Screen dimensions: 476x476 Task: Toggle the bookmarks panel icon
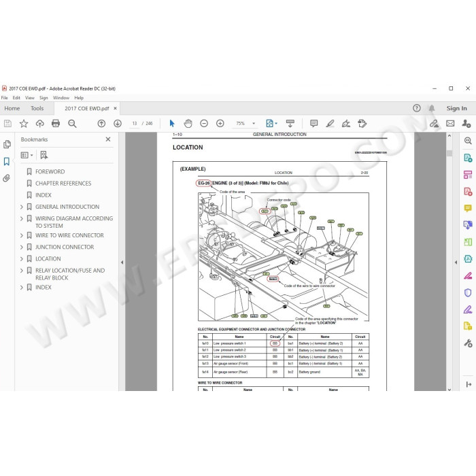pyautogui.click(x=7, y=162)
